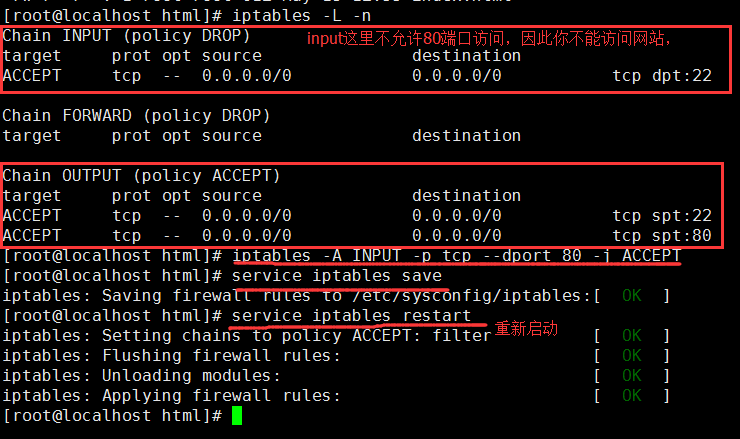Click 'tcp spt:22' in the OUTPUT chain
Image resolution: width=740 pixels, height=439 pixels.
pos(662,216)
